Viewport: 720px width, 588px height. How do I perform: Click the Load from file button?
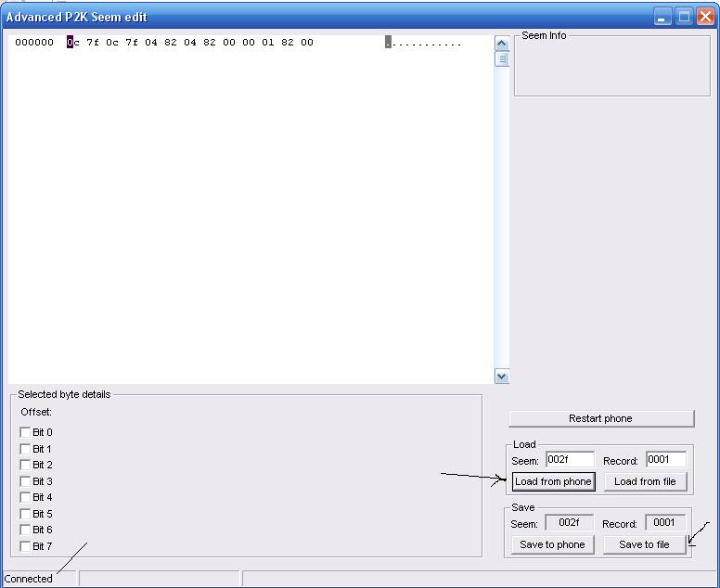[x=645, y=482]
